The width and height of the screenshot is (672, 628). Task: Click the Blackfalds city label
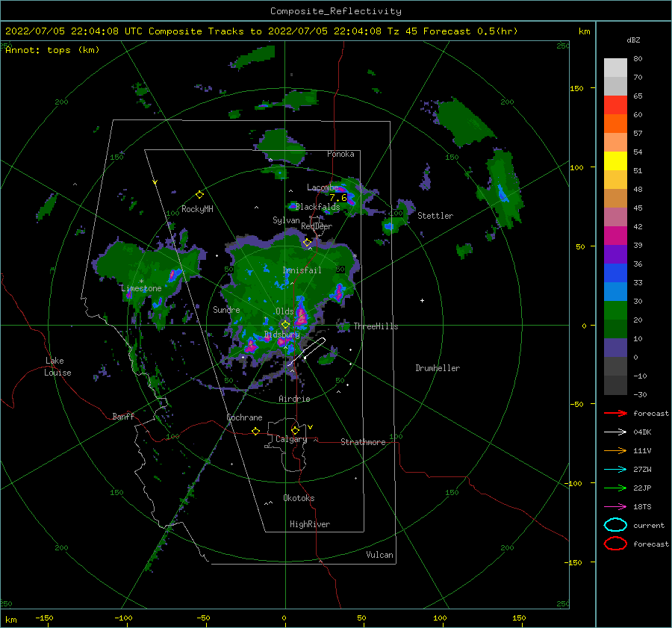coord(317,207)
